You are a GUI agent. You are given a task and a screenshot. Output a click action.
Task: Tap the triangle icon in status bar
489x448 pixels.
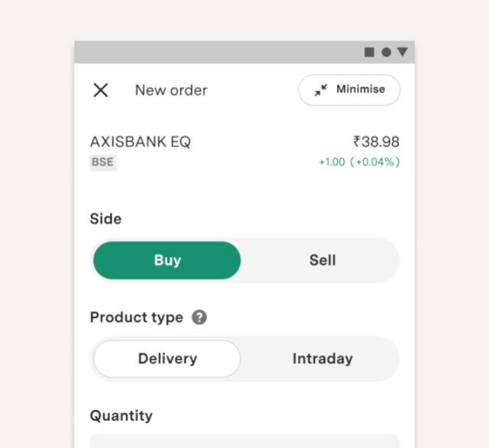tap(402, 52)
